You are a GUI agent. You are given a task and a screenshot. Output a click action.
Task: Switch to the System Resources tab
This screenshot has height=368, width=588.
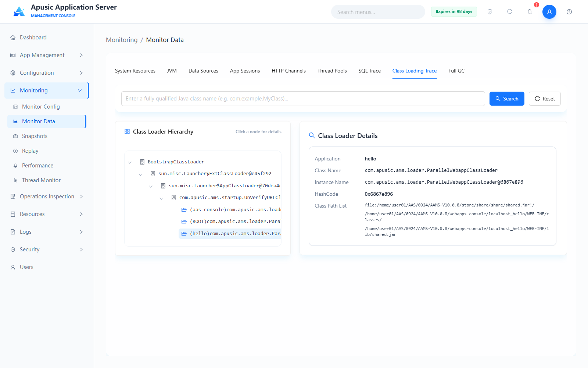135,71
